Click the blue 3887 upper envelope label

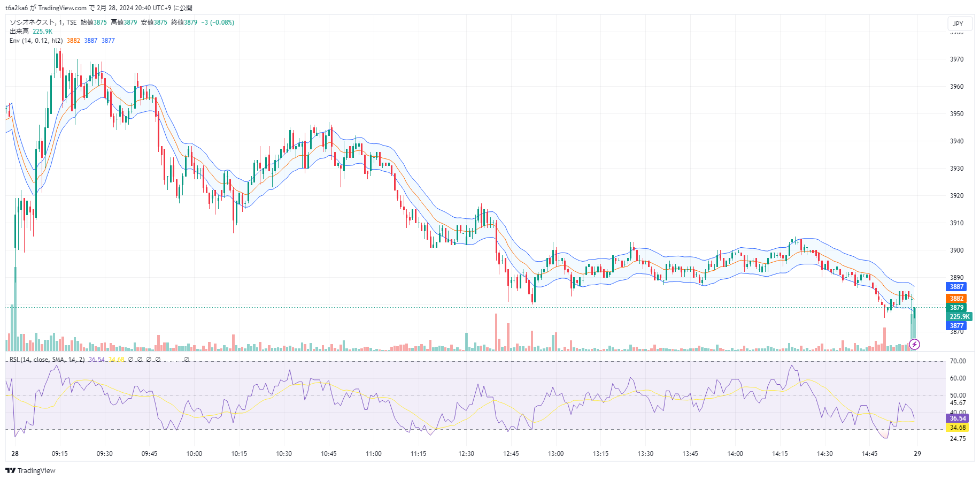point(956,287)
